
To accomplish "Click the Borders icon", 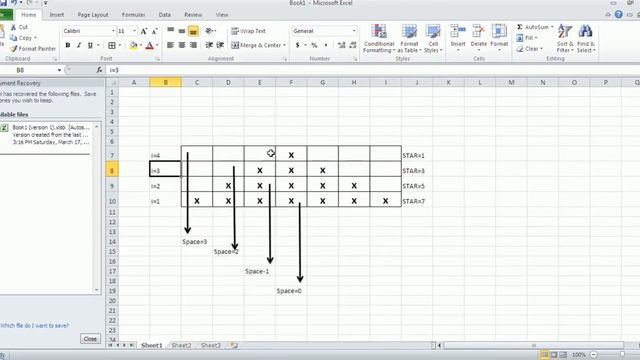I will 112,45.
